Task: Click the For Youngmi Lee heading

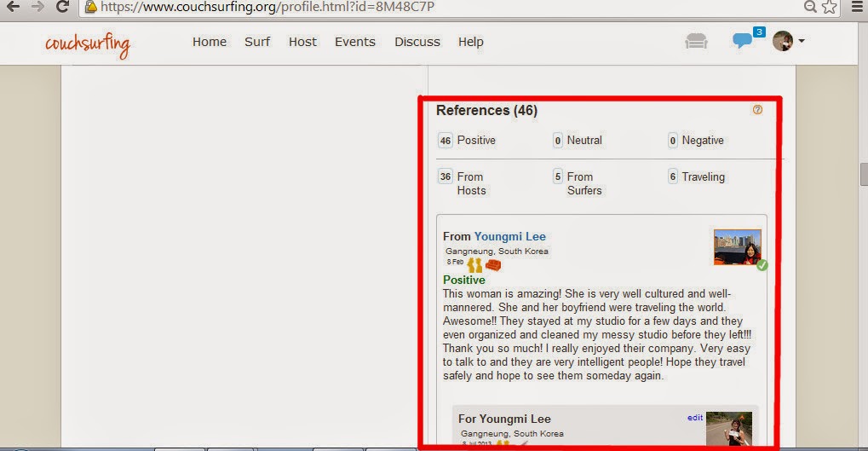Action: (x=504, y=419)
